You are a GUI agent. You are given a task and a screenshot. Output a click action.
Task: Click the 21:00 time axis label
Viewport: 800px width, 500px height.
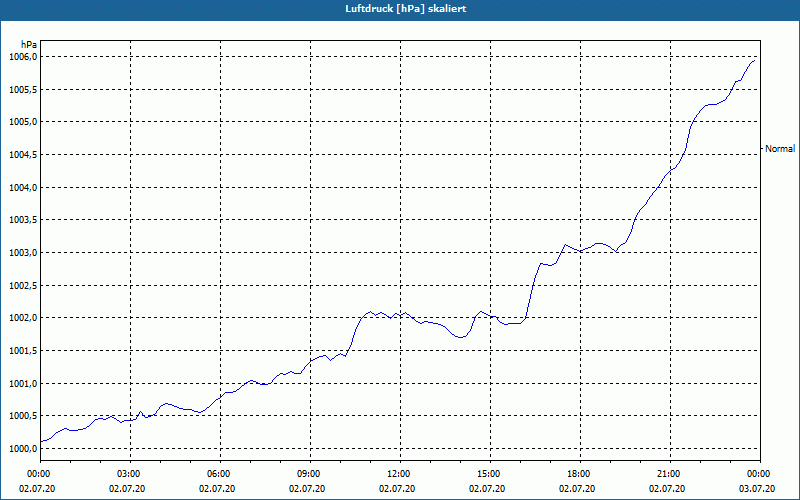tap(670, 474)
